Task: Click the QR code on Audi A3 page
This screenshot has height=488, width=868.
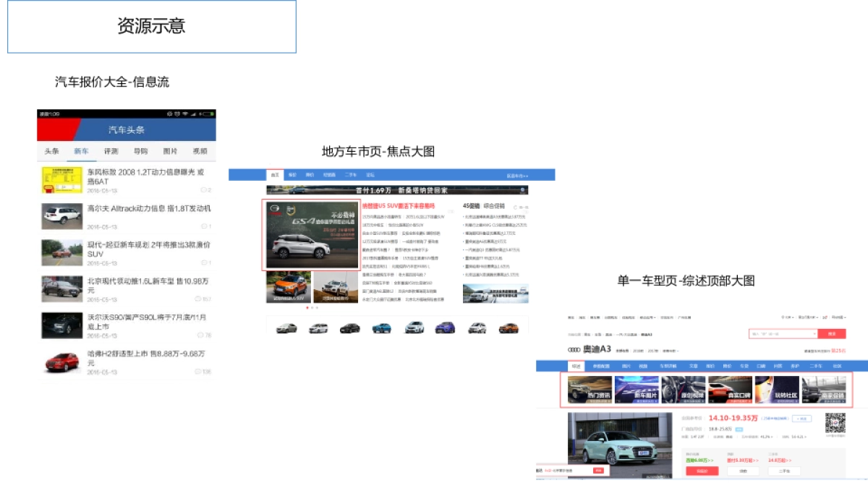Action: (x=835, y=424)
